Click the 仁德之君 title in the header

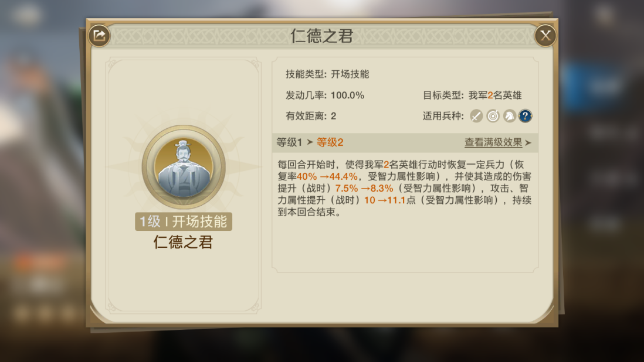(x=321, y=36)
